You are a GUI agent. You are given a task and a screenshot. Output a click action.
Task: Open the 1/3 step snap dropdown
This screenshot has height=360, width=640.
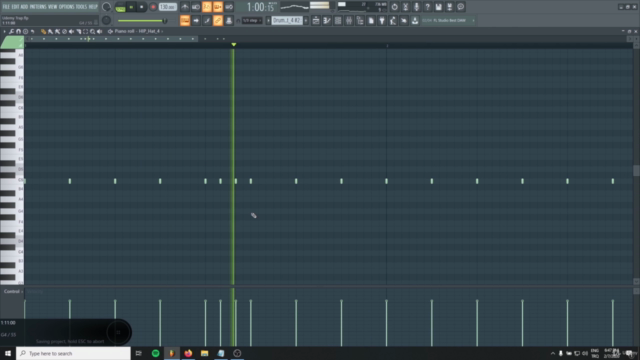click(x=252, y=20)
